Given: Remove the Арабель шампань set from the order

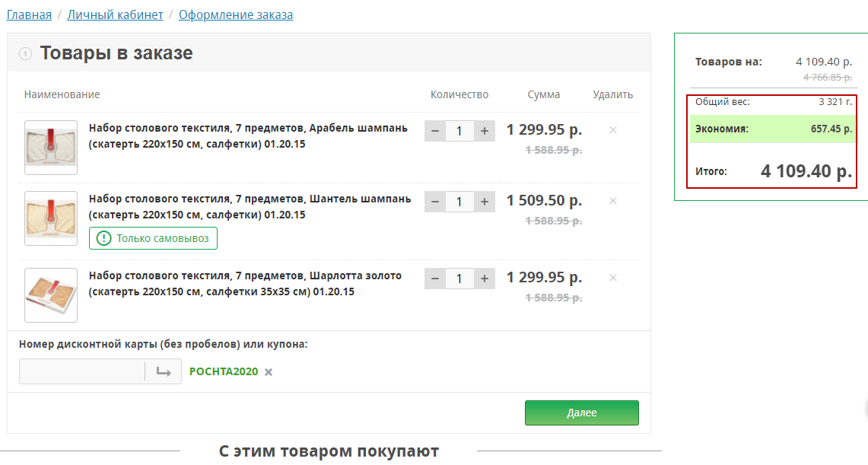Looking at the screenshot, I should click(x=613, y=130).
